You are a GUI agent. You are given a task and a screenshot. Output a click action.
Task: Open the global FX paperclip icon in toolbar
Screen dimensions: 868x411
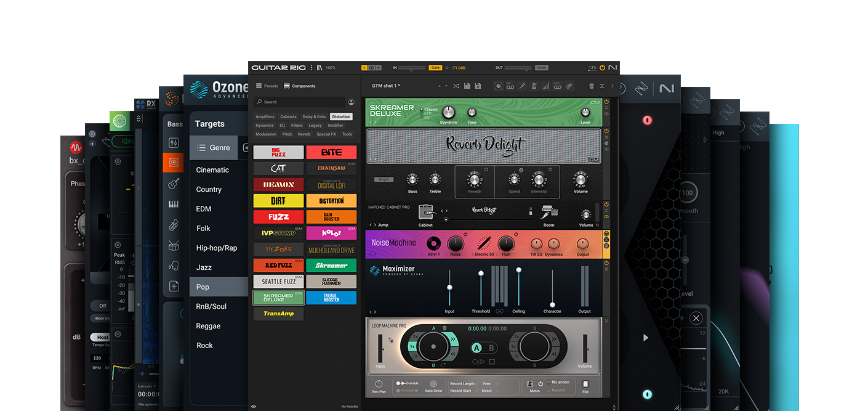pos(569,86)
